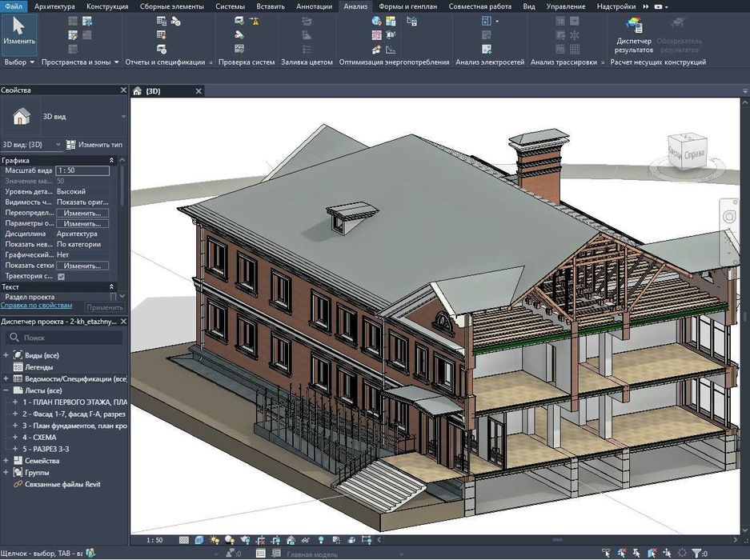Switch to the Аннотации ribbon tab

tap(314, 6)
